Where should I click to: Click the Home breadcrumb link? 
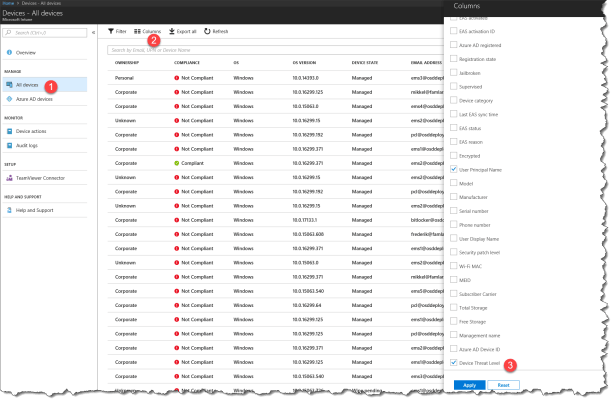coord(8,3)
